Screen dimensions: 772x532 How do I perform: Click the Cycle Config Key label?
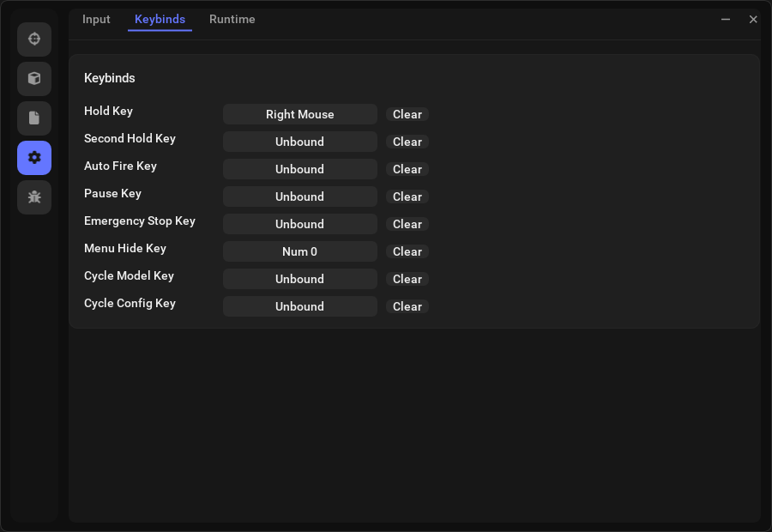(x=130, y=304)
